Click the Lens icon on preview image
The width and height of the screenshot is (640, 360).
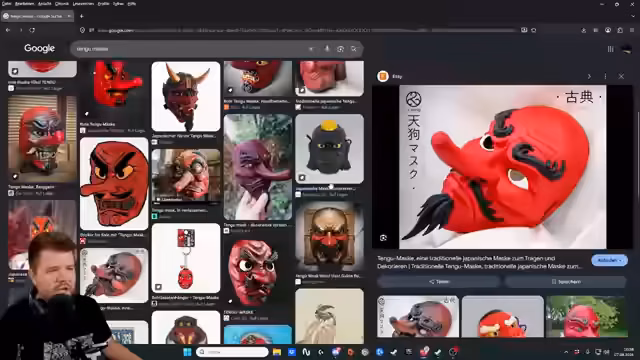click(x=383, y=238)
